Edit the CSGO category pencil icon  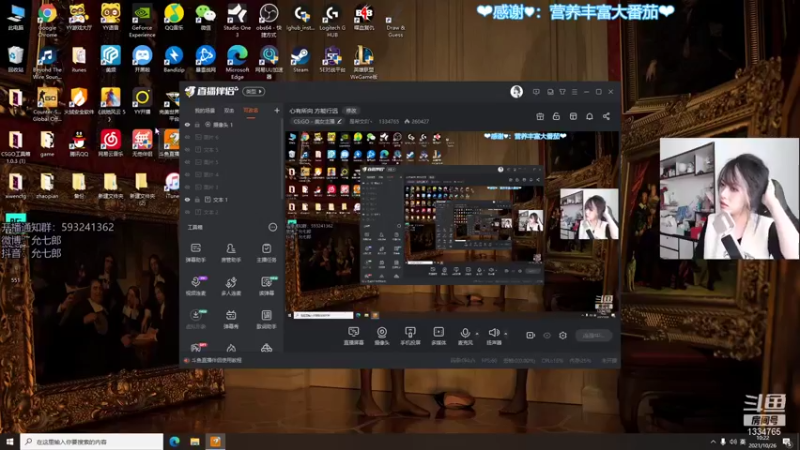(x=339, y=121)
